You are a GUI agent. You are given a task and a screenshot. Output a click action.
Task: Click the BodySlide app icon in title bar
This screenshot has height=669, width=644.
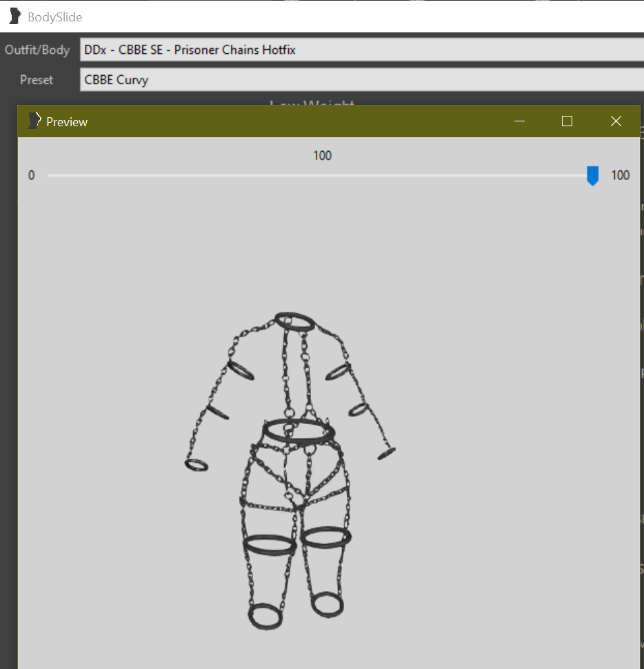tap(15, 17)
